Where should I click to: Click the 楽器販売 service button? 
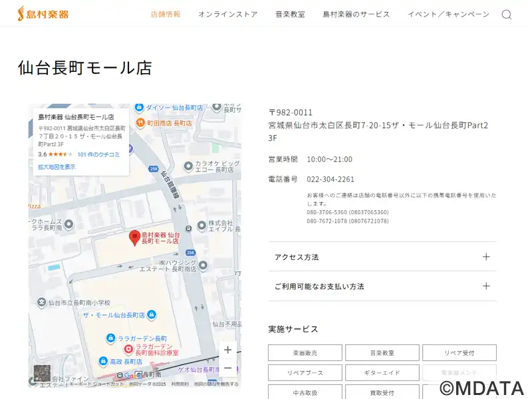click(x=305, y=353)
